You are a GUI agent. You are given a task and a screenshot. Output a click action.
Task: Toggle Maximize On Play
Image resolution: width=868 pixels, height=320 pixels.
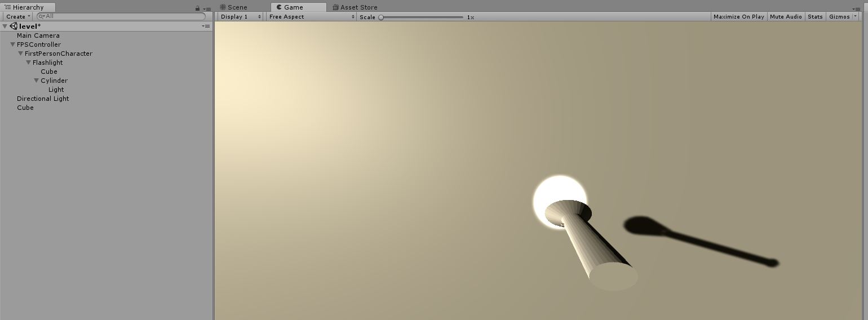738,17
